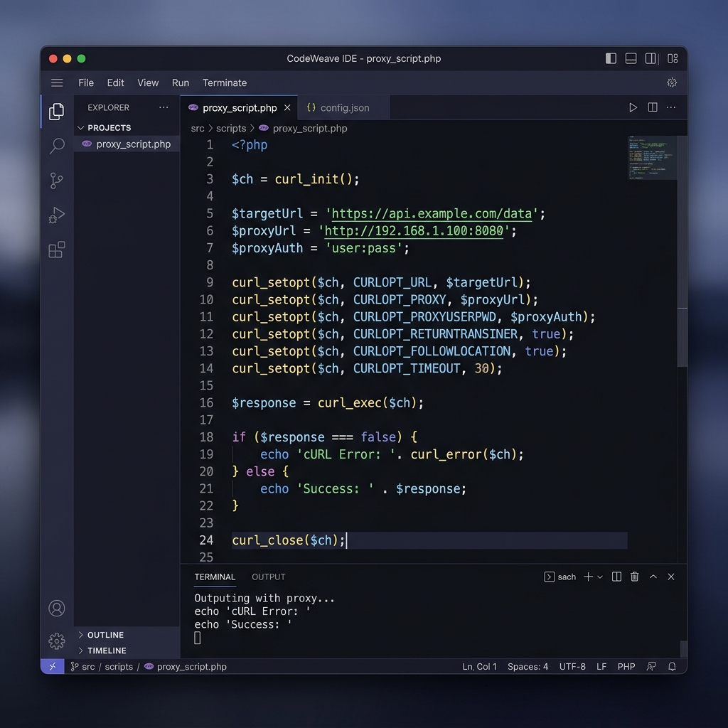Image resolution: width=728 pixels, height=728 pixels.
Task: Open Run and Debug icon
Action: (57, 215)
